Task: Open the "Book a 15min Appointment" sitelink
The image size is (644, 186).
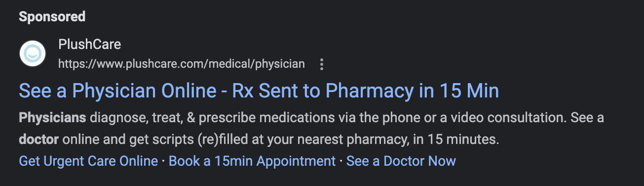Action: 252,161
